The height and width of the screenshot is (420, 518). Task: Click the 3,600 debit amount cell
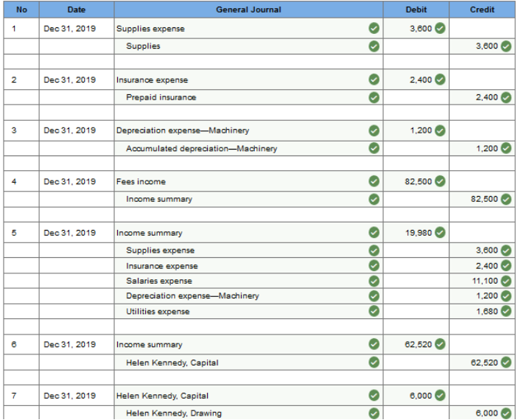416,29
